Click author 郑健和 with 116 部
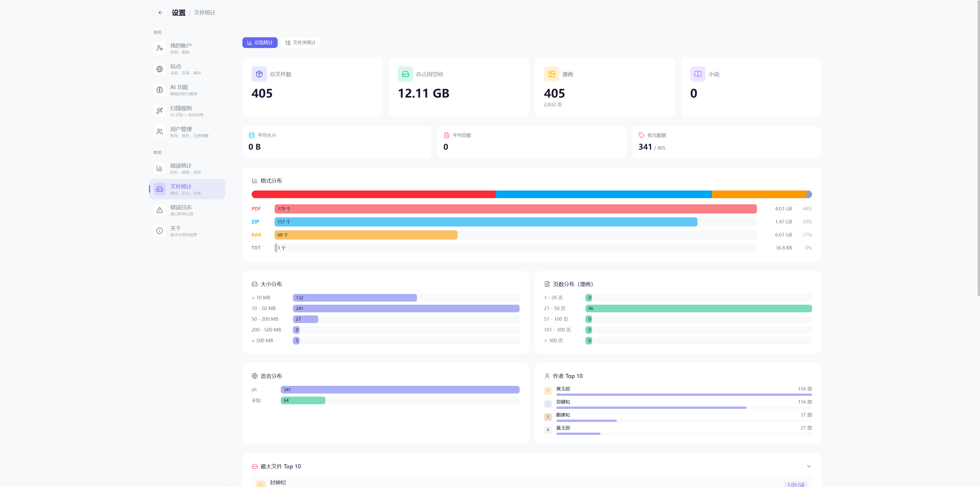This screenshot has width=980, height=487. (678, 403)
